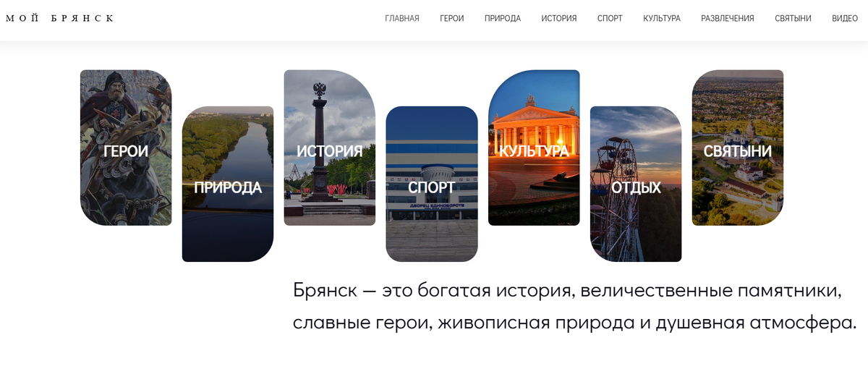Viewport: 868px width, 387px height.
Task: Open the ОТДЫХ ferris wheel card
Action: tap(636, 184)
